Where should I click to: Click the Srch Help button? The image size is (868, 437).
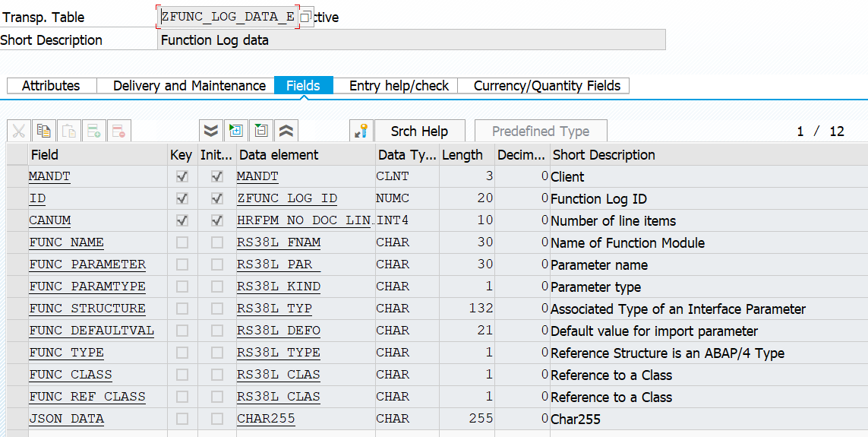pos(420,131)
